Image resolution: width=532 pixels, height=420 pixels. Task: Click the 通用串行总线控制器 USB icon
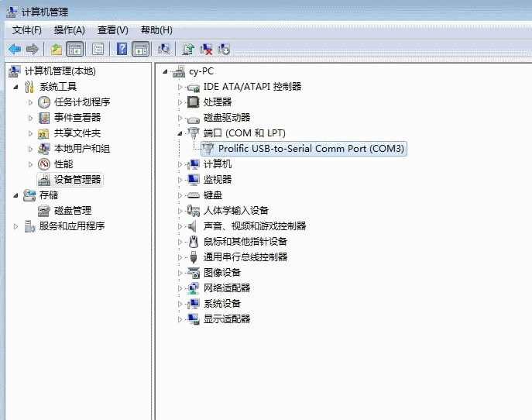[194, 257]
